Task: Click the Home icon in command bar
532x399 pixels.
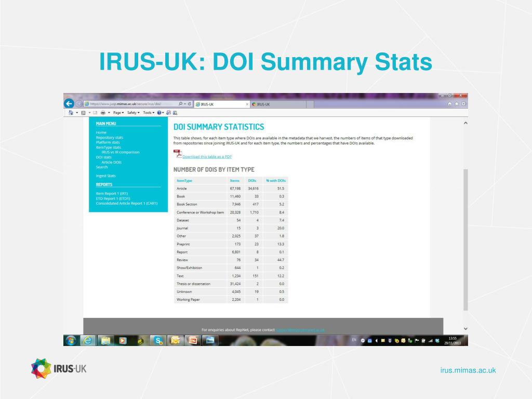Action: [71, 113]
